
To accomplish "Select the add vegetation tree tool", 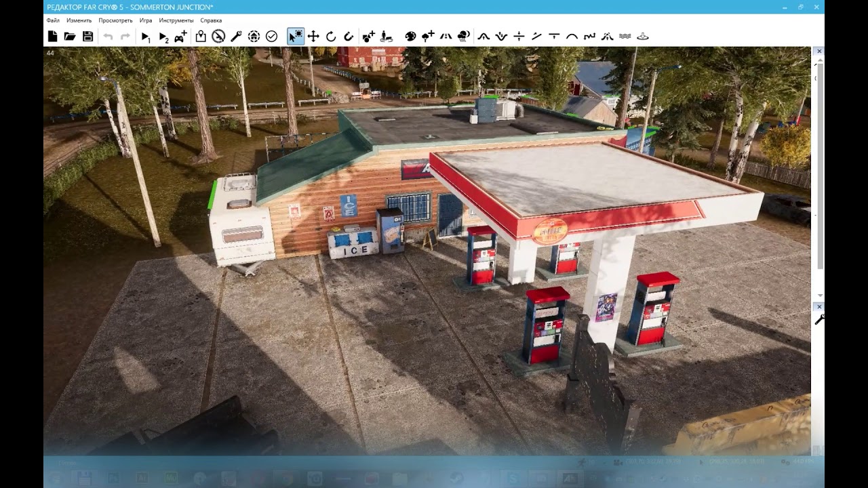I will pos(428,37).
